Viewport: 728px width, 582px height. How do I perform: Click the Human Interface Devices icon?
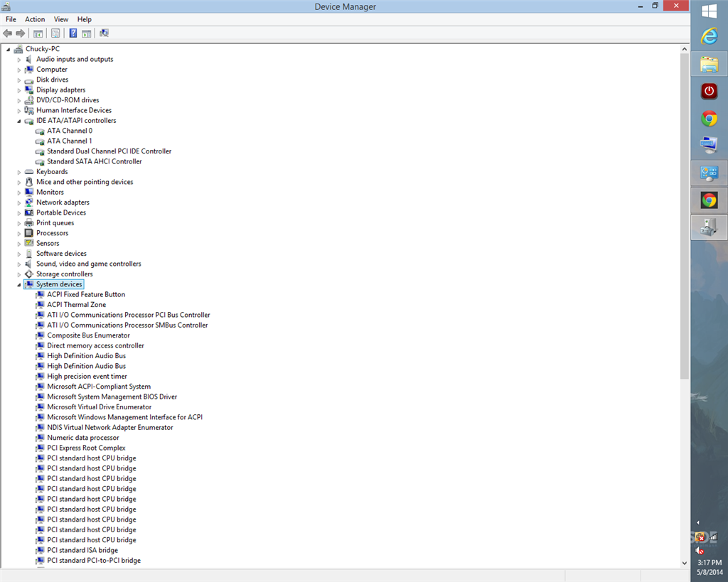click(29, 110)
